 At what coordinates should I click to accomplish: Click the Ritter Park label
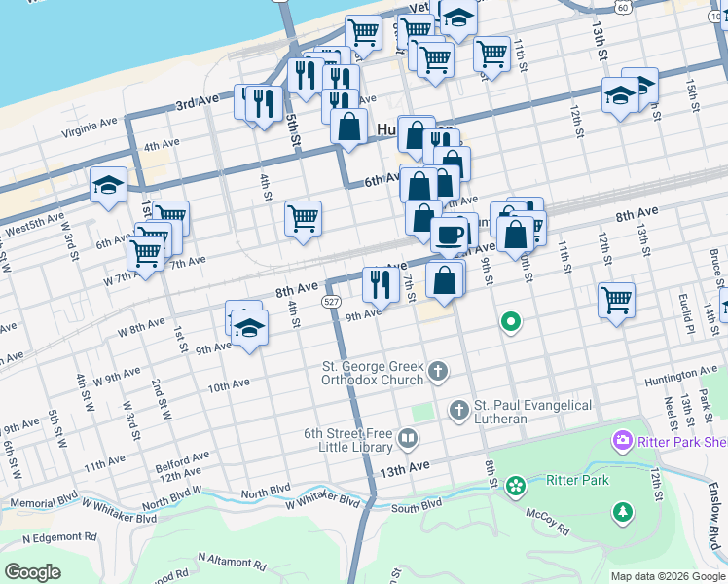tap(577, 480)
